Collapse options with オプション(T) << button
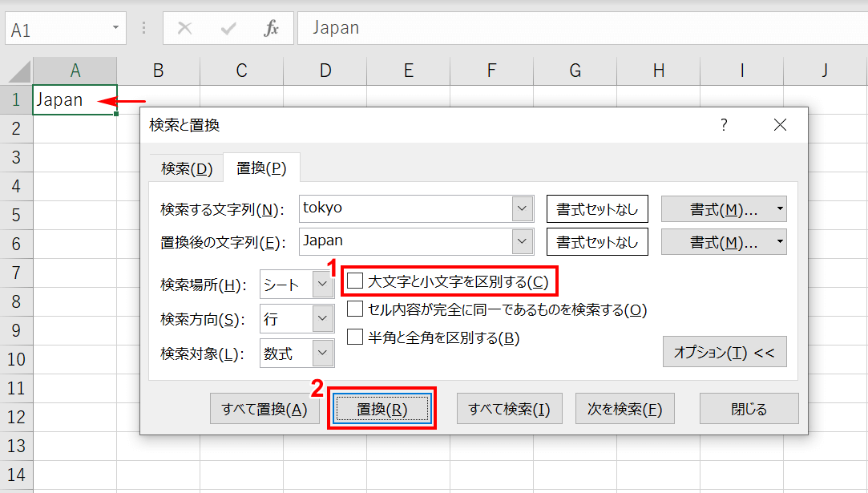 tap(724, 352)
